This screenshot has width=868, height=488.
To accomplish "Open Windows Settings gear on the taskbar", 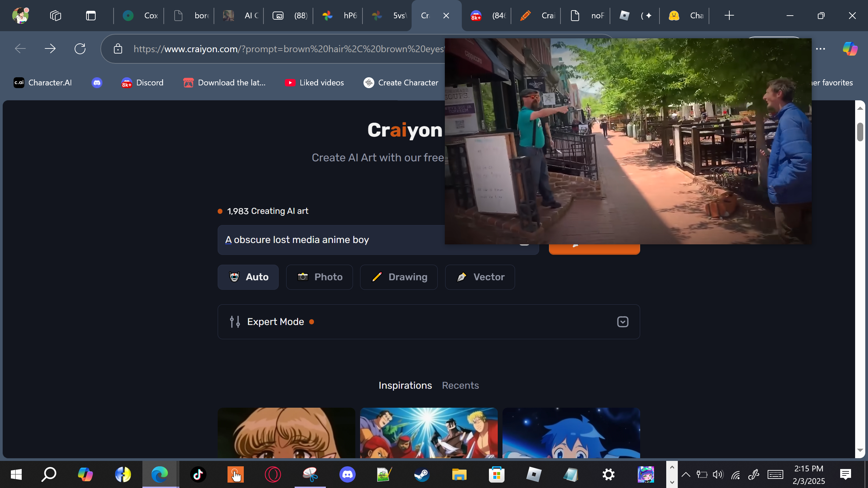I will tap(608, 474).
